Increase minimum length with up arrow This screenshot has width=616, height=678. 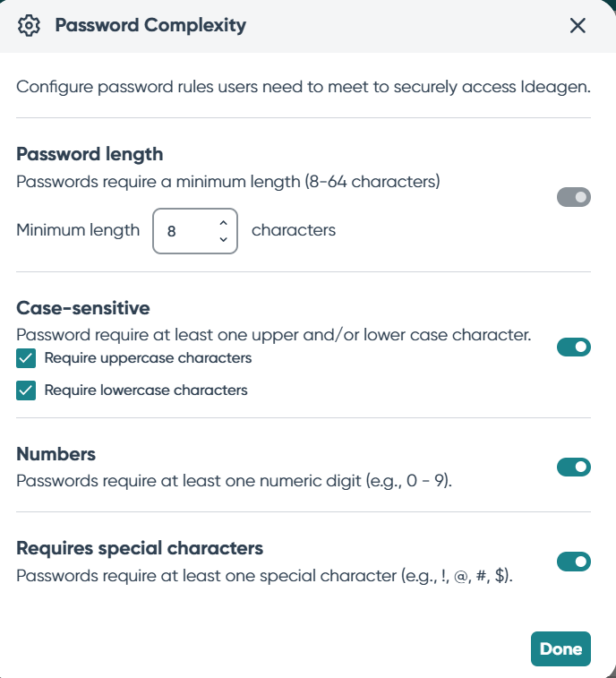click(x=223, y=223)
